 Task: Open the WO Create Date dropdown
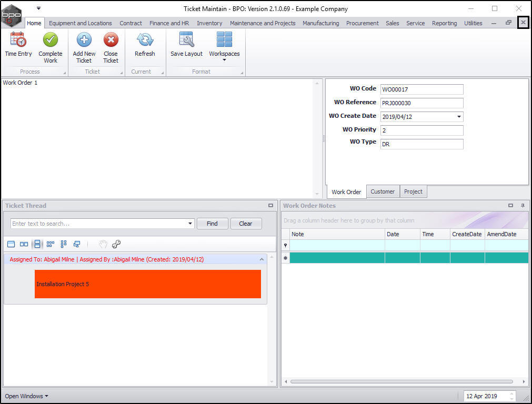point(459,117)
